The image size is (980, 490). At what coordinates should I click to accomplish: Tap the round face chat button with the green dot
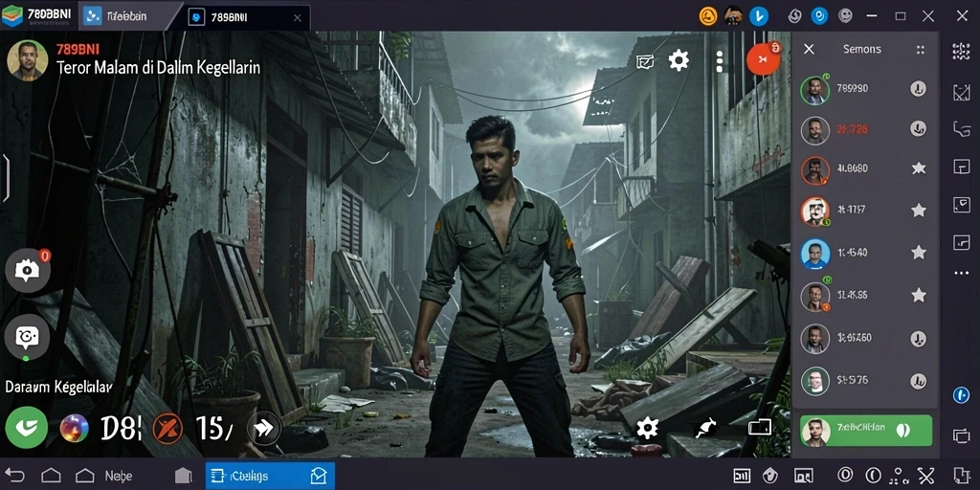[26, 338]
